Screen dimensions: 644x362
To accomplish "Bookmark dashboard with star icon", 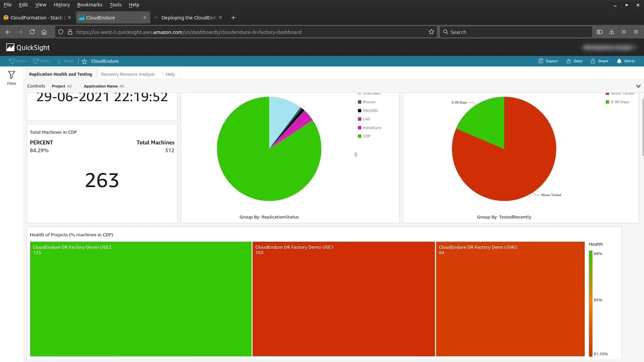I will point(85,61).
